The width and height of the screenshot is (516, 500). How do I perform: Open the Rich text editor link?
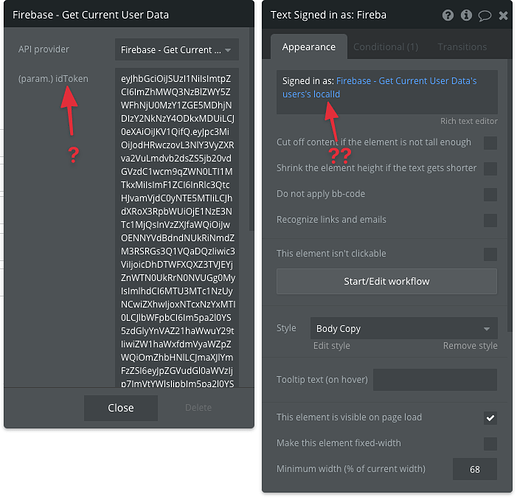pyautogui.click(x=469, y=121)
